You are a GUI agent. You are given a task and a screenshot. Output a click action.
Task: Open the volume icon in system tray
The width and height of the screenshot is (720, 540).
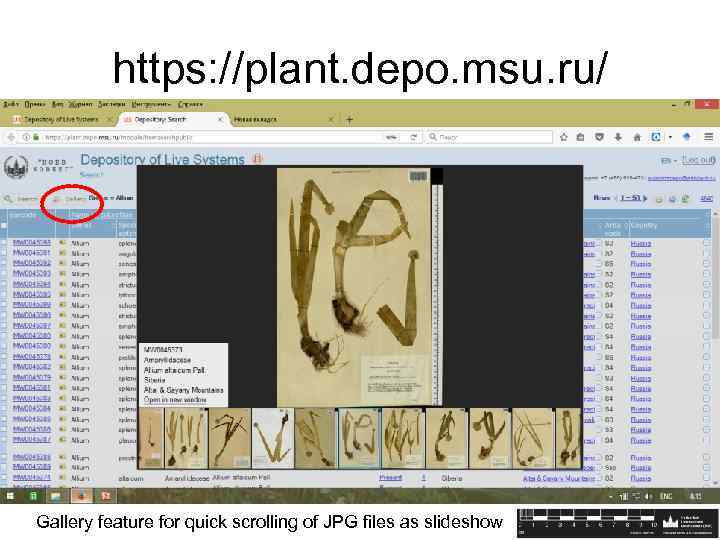click(648, 496)
